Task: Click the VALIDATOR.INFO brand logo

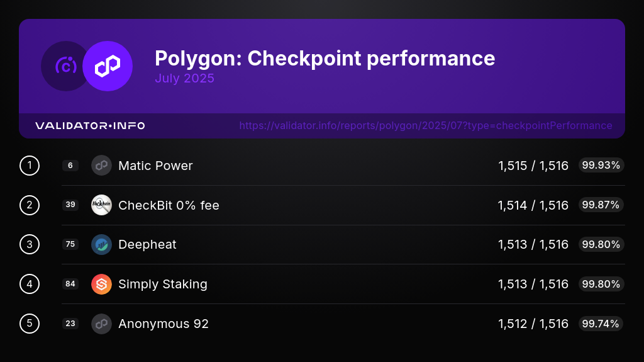Action: click(x=90, y=125)
